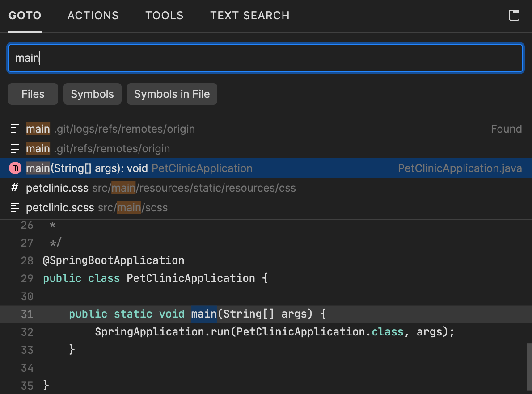Click the Symbols in File button
This screenshot has height=394, width=532.
point(172,94)
